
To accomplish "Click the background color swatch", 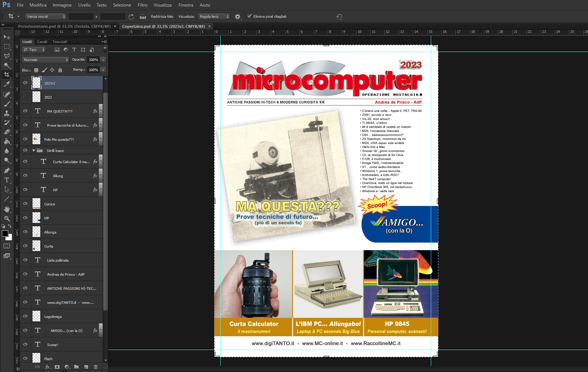I will click(x=10, y=238).
